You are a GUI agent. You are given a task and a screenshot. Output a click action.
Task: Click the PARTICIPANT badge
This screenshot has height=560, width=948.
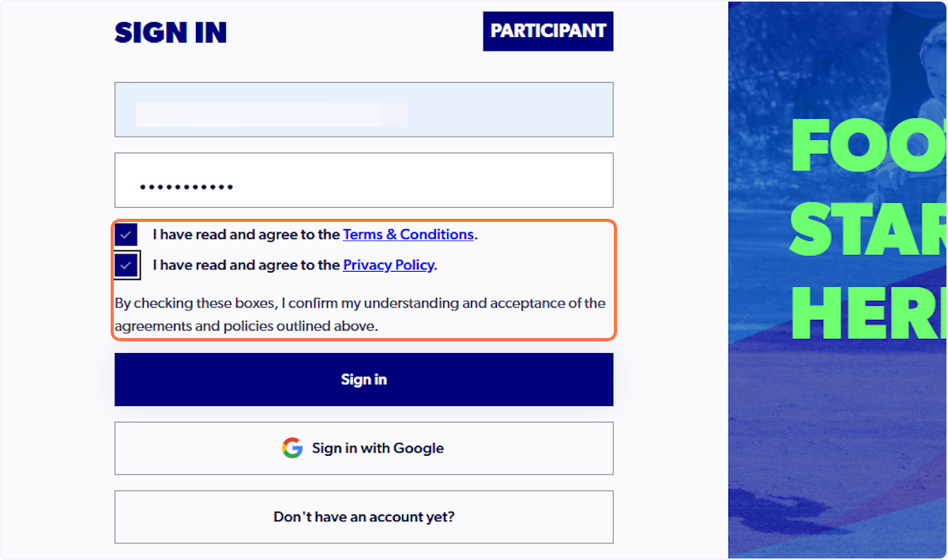(547, 31)
